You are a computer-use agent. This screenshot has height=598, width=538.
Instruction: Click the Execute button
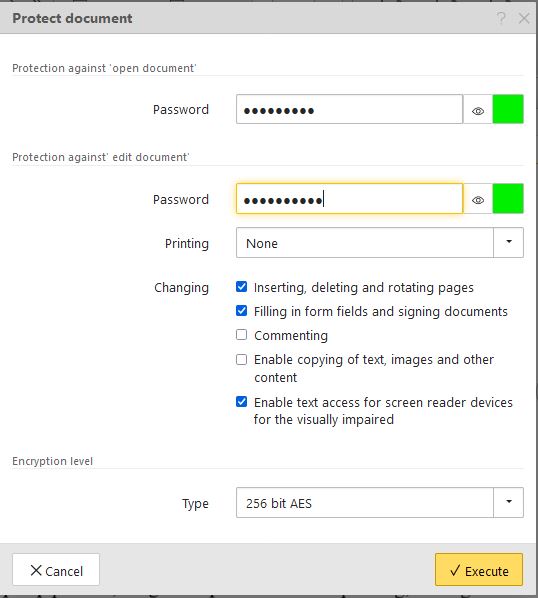click(x=479, y=570)
